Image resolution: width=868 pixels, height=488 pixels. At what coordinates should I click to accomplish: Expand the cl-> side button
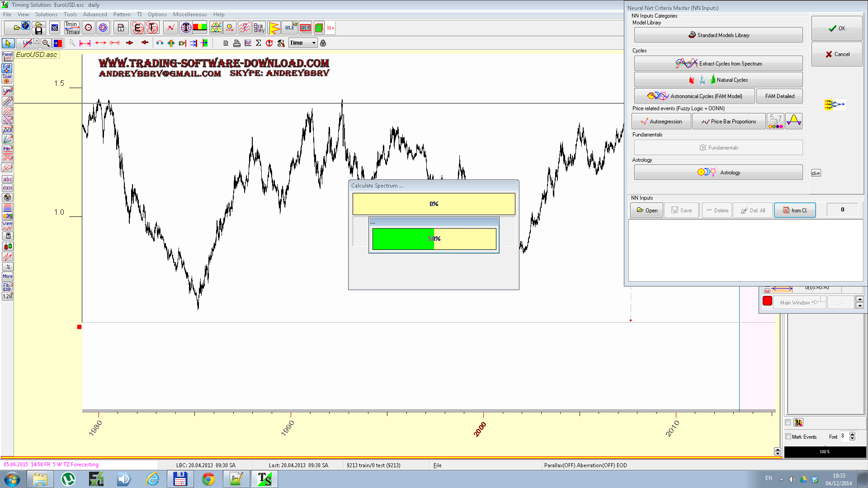[x=816, y=173]
